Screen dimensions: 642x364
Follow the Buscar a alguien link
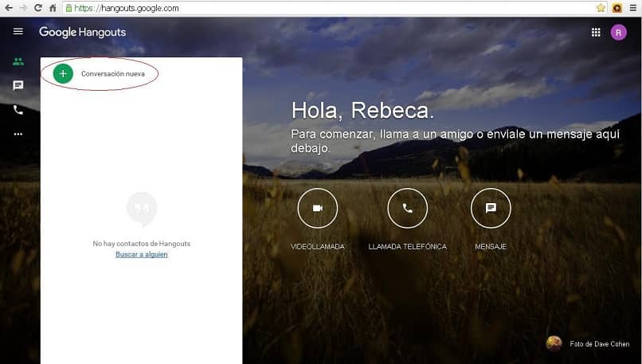click(x=141, y=254)
